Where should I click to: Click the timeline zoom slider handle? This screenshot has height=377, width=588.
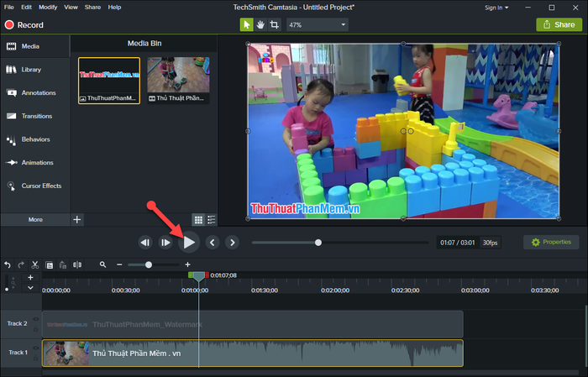pyautogui.click(x=149, y=265)
